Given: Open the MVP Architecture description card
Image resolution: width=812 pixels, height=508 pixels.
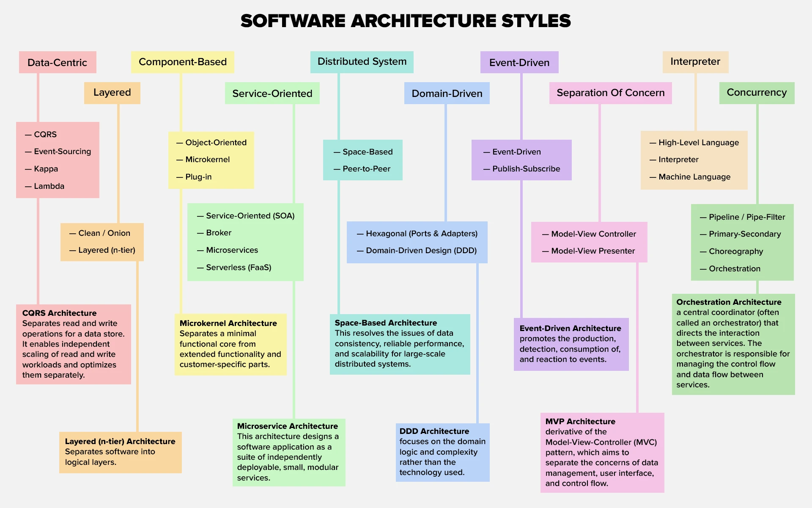Looking at the screenshot, I should pyautogui.click(x=602, y=453).
